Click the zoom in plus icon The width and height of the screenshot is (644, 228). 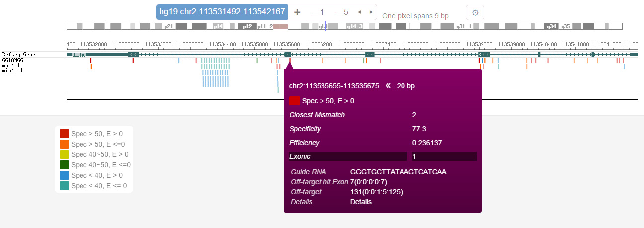(297, 12)
